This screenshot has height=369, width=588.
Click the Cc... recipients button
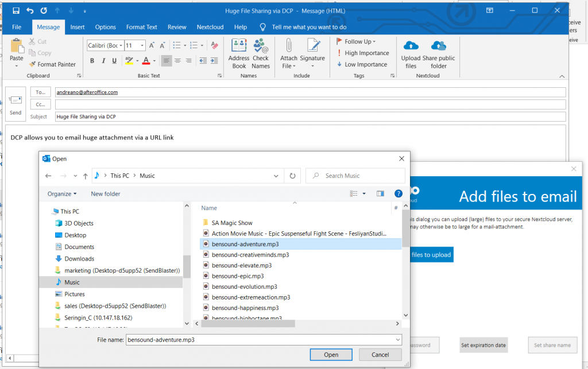click(41, 104)
